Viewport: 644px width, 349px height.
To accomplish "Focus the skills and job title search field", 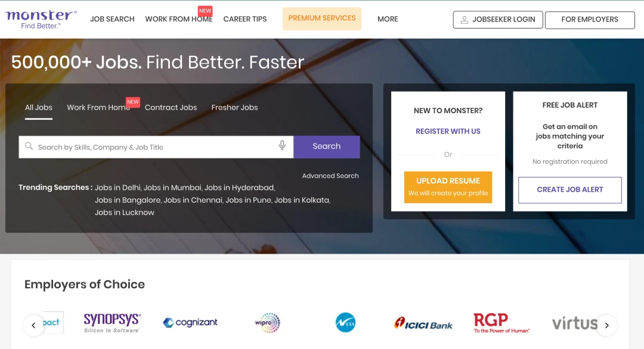I will [x=155, y=147].
